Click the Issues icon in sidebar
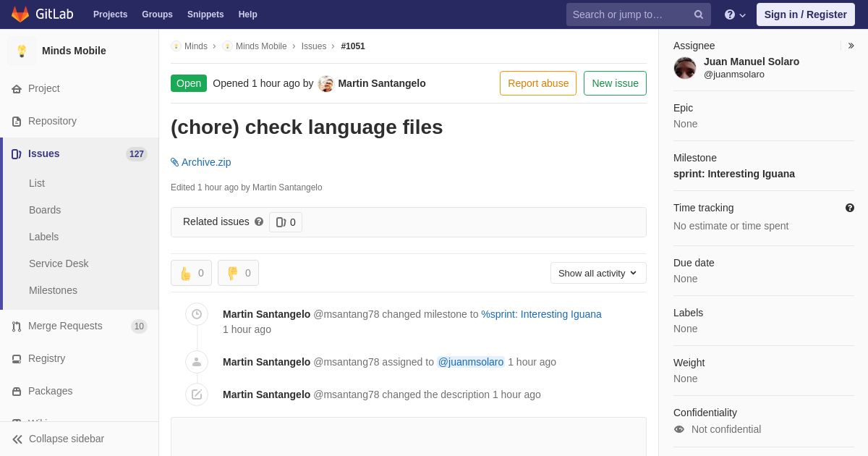 click(x=17, y=154)
